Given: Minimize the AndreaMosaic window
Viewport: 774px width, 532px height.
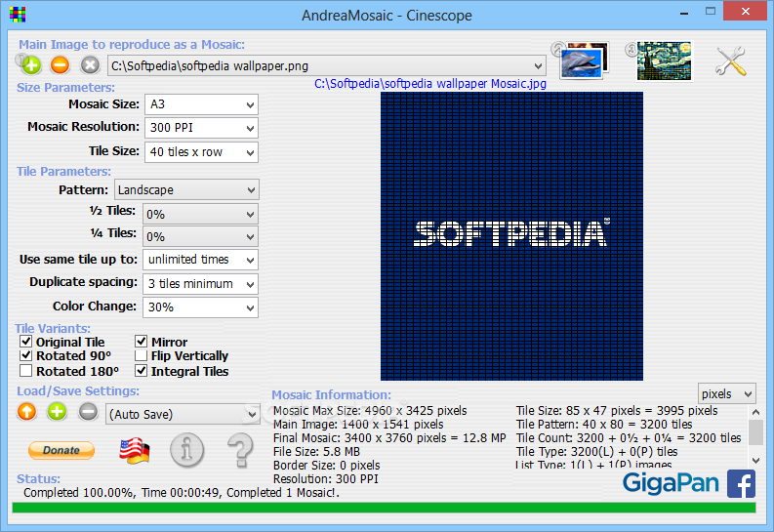Looking at the screenshot, I should coord(683,13).
